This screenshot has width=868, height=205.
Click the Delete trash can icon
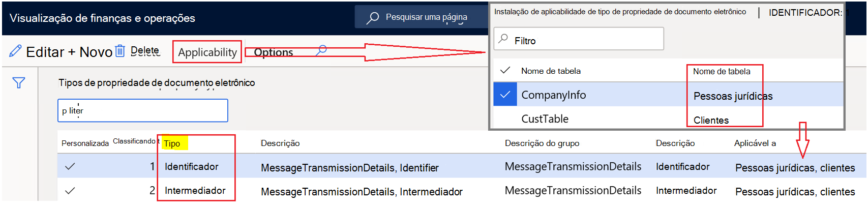point(120,51)
